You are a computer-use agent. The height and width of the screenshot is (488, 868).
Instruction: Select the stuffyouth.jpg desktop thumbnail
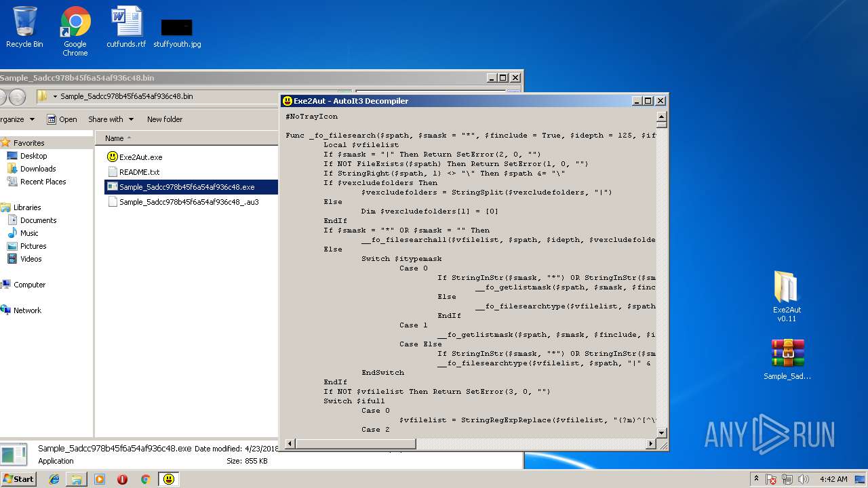177,33
